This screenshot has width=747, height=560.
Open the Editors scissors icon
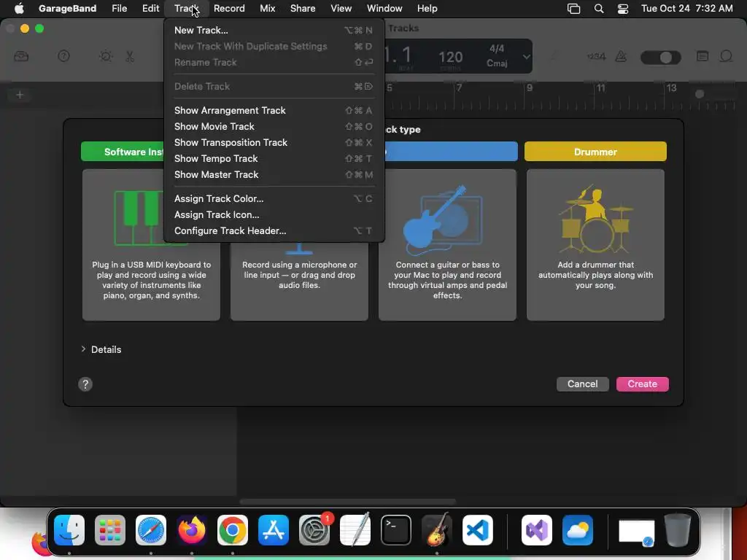click(130, 57)
